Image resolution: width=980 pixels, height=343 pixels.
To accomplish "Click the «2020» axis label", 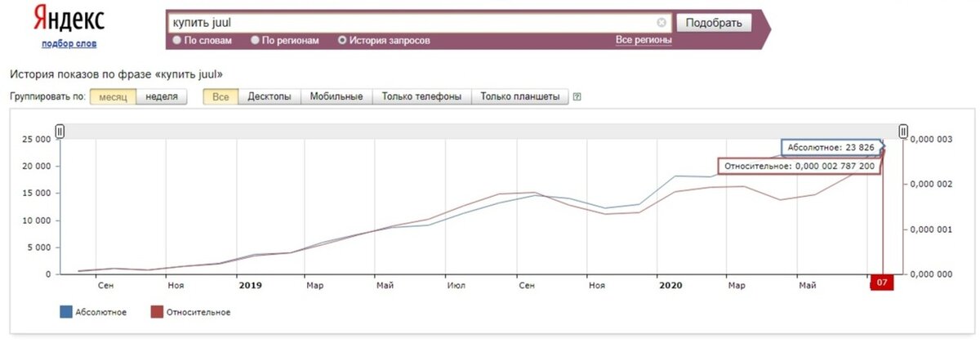I will [x=670, y=286].
